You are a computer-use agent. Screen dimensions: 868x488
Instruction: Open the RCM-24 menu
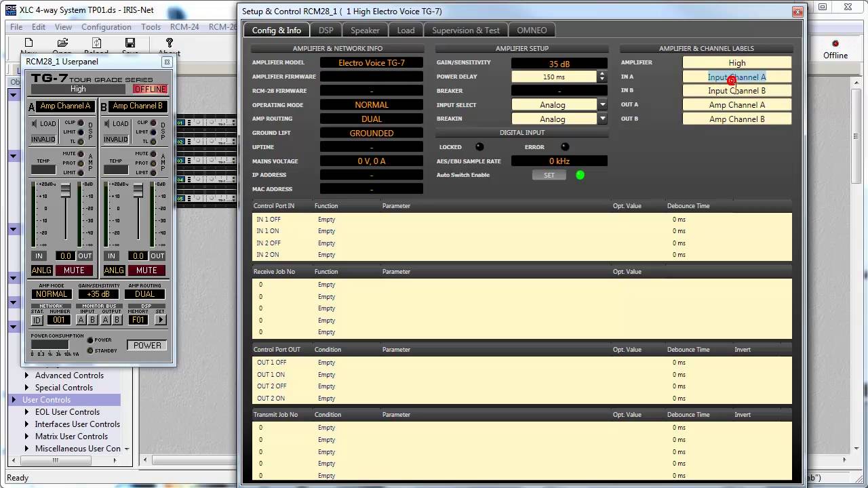[x=184, y=27]
